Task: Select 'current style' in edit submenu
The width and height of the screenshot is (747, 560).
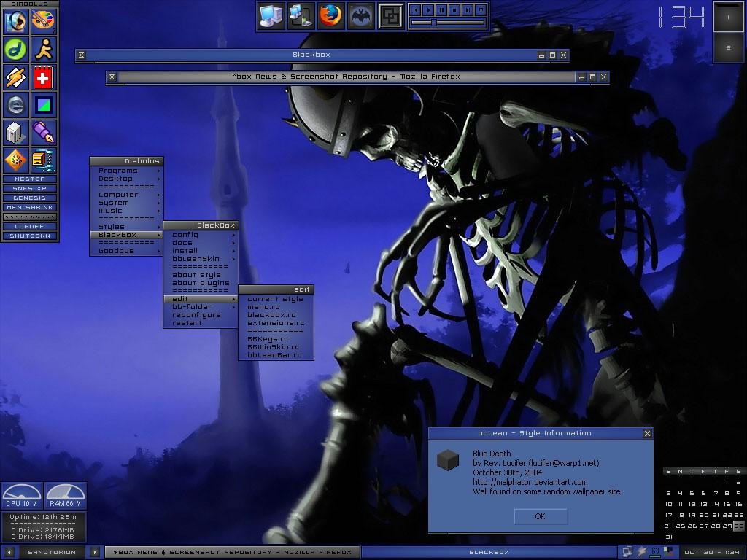Action: [x=276, y=299]
